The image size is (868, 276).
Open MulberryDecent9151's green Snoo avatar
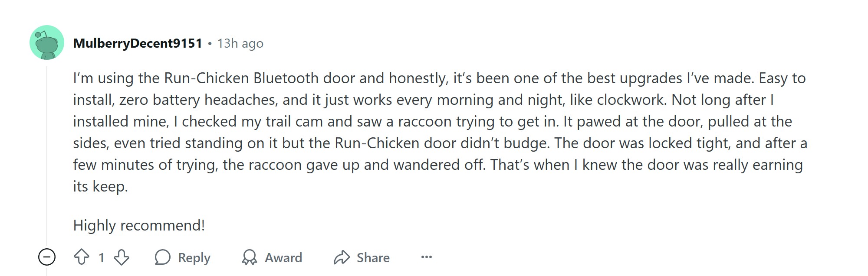pyautogui.click(x=47, y=42)
